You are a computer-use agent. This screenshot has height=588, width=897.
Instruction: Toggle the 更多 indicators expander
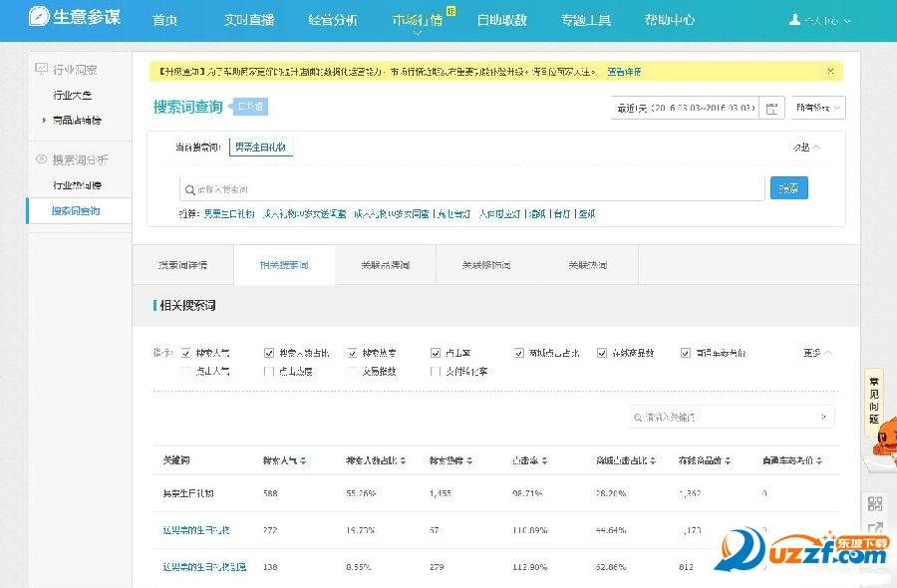coord(817,353)
